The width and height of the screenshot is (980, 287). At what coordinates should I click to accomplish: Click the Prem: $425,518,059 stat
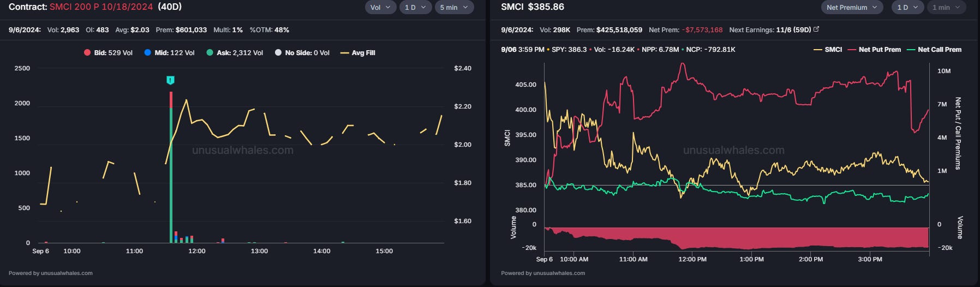click(609, 30)
